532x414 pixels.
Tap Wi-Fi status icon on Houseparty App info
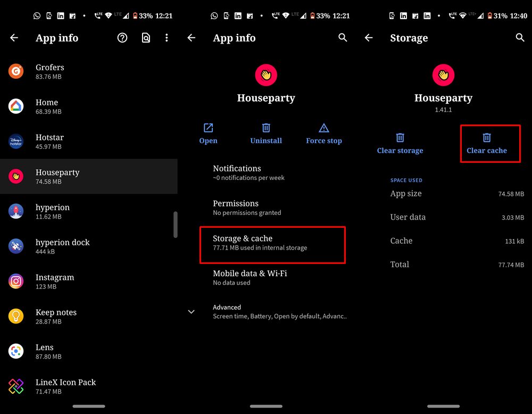click(x=286, y=15)
